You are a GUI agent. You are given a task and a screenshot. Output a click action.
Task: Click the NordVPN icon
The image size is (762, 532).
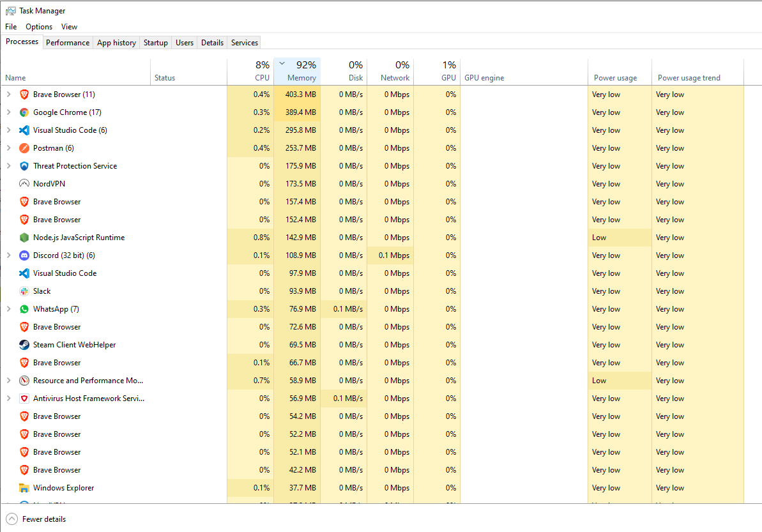[x=24, y=184]
